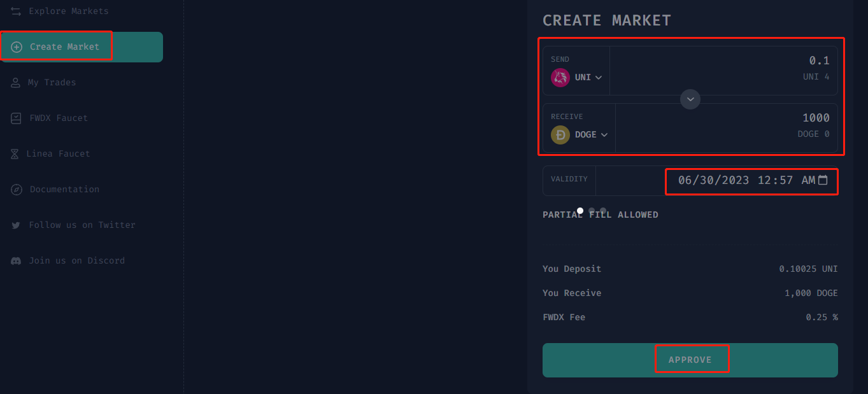Screen dimensions: 868x394
Task: Click the pink UNI token logo
Action: (x=560, y=78)
